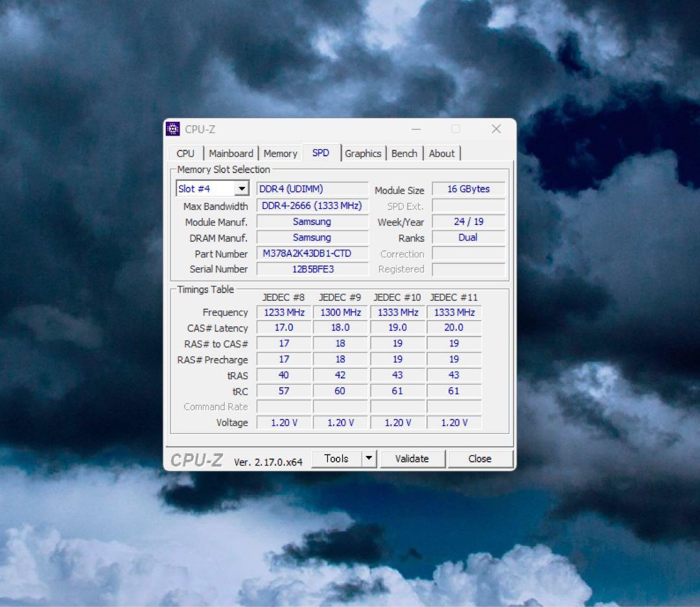Select the M378A2K43DB1-CTD part number field

coord(312,253)
